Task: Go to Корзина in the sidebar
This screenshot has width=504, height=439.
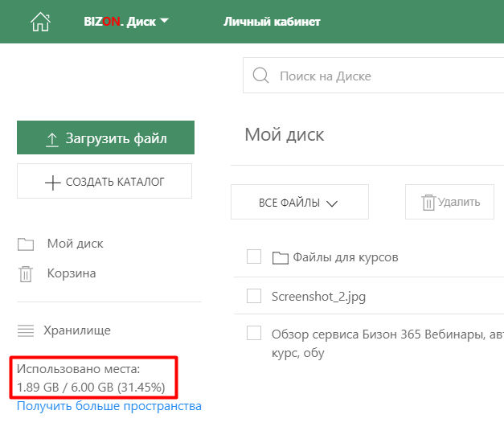Action: click(72, 273)
